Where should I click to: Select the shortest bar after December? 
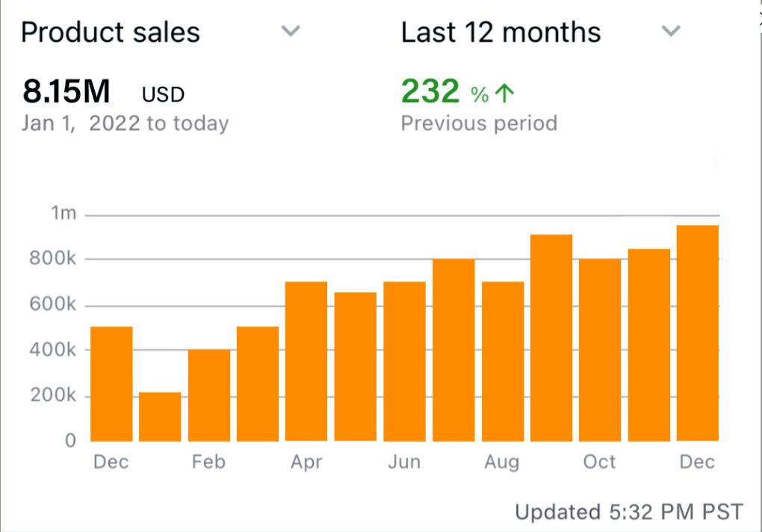pyautogui.click(x=160, y=416)
